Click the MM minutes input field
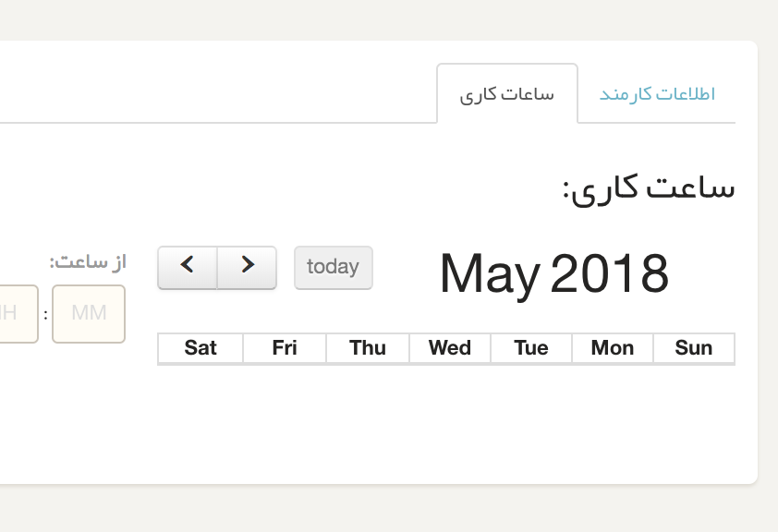This screenshot has width=778, height=532. pos(88,313)
